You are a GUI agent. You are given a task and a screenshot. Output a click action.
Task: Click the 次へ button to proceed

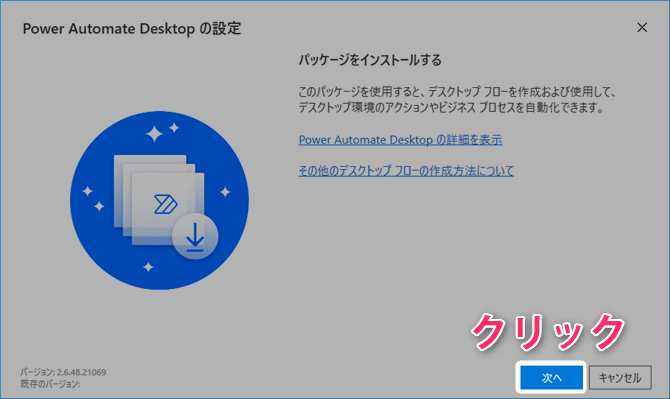pyautogui.click(x=551, y=377)
